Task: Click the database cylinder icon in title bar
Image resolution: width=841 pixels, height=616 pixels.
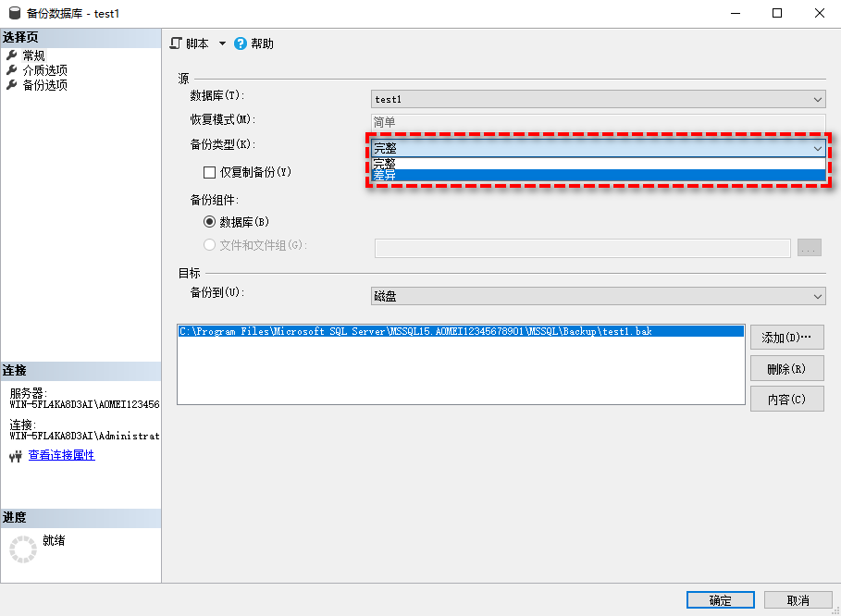Action: tap(13, 14)
